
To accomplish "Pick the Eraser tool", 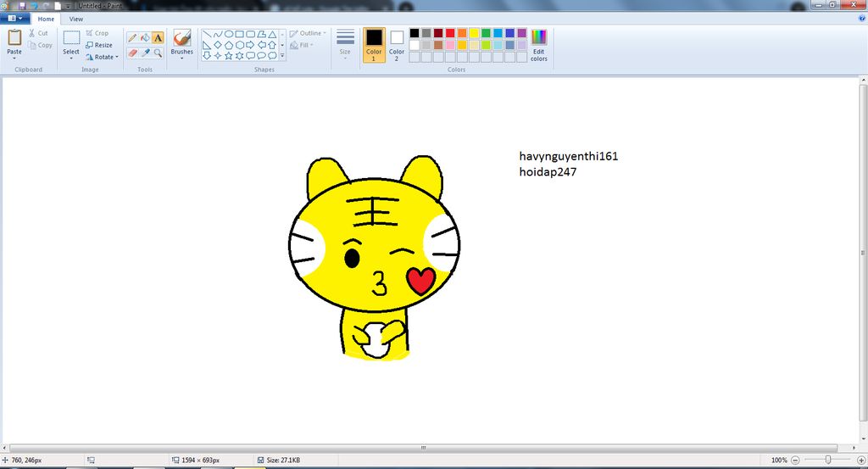I will tap(132, 53).
